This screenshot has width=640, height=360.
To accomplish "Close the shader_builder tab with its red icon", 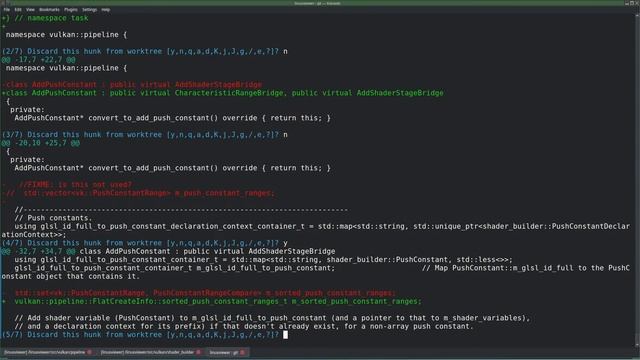I will tap(199, 352).
